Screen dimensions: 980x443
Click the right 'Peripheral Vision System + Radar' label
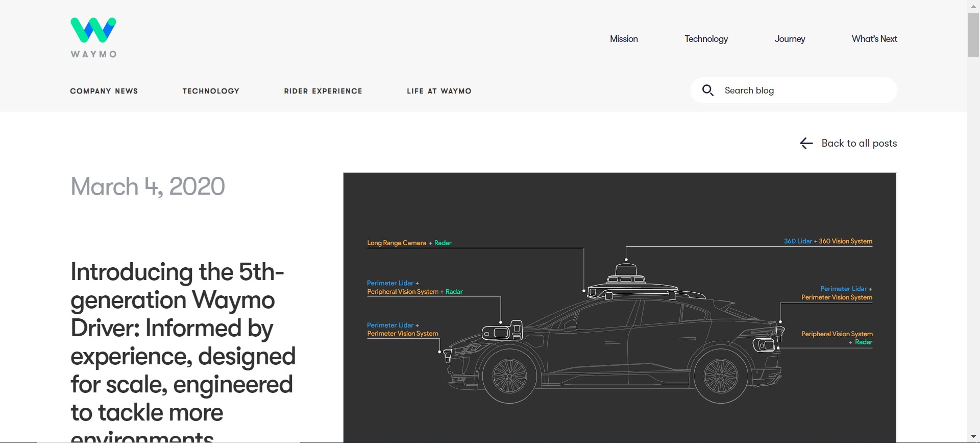click(x=837, y=338)
